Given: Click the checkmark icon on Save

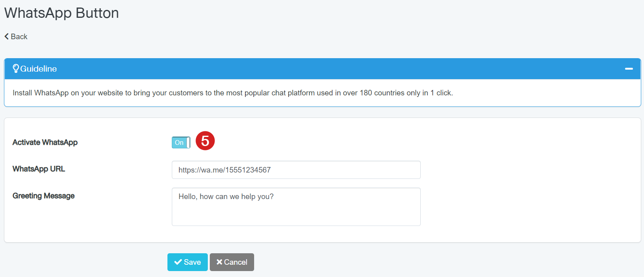Looking at the screenshot, I should click(x=178, y=262).
